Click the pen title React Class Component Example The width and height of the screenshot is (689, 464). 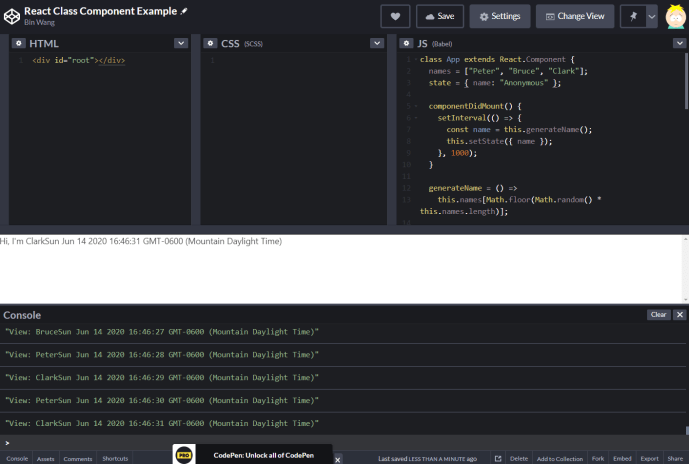101,11
